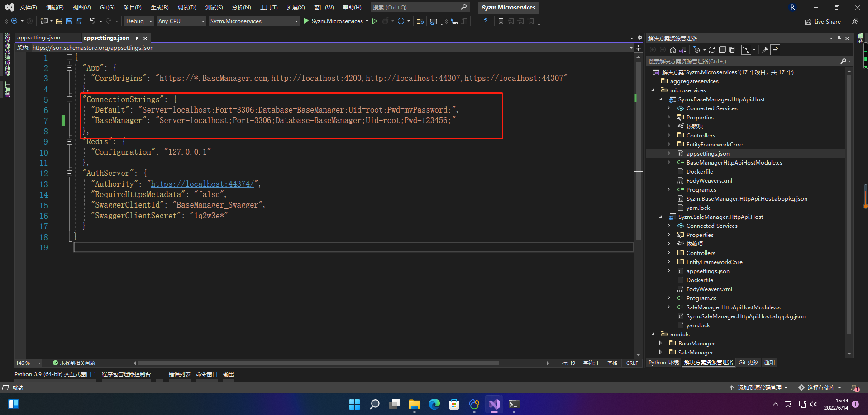Click the split editor icon above scrollbar
The width and height of the screenshot is (868, 415).
pyautogui.click(x=639, y=47)
